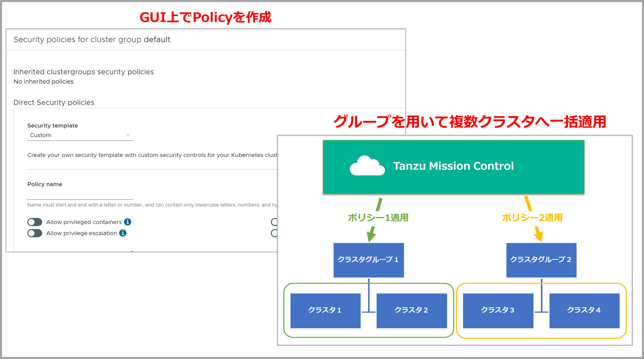This screenshot has width=644, height=359.
Task: Click the white cloud icon
Action: [367, 166]
